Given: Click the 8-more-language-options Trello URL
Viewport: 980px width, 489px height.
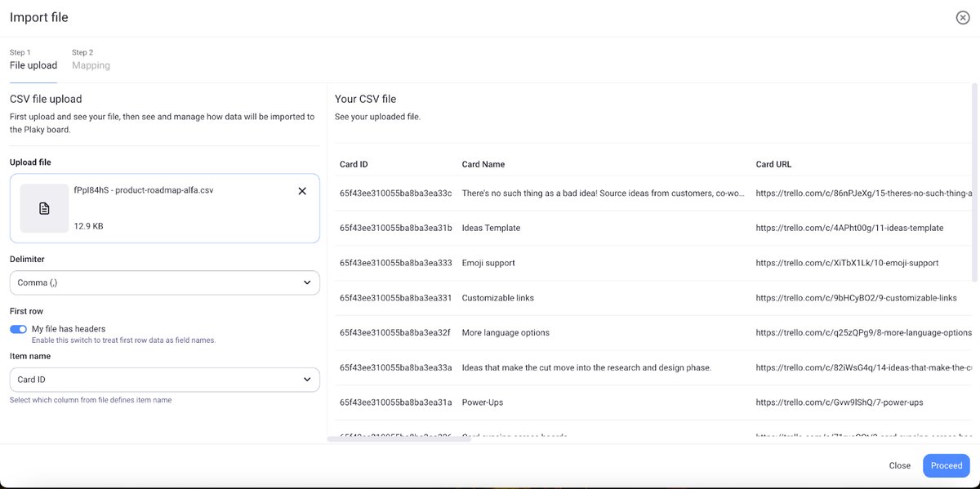Looking at the screenshot, I should tap(864, 332).
